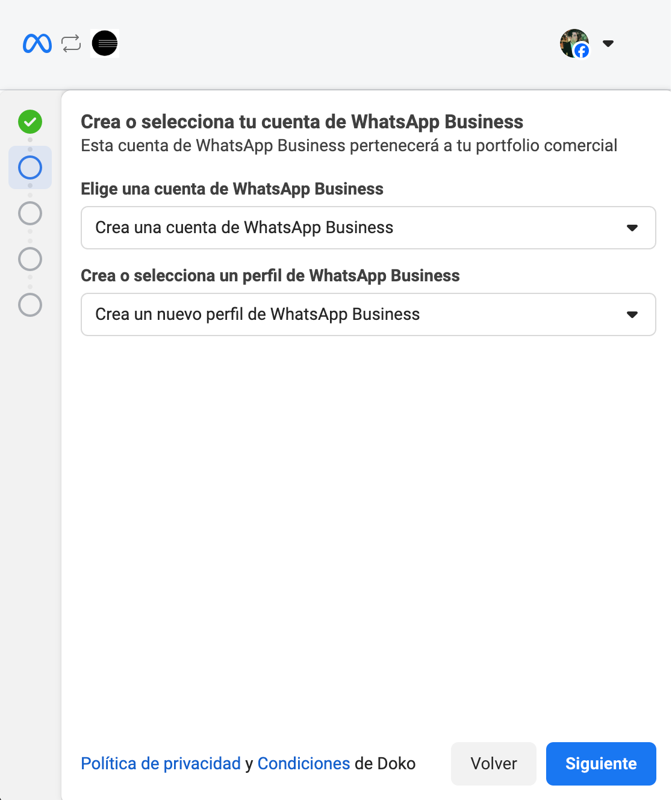
Task: Select the fifth step circle
Action: pos(30,305)
